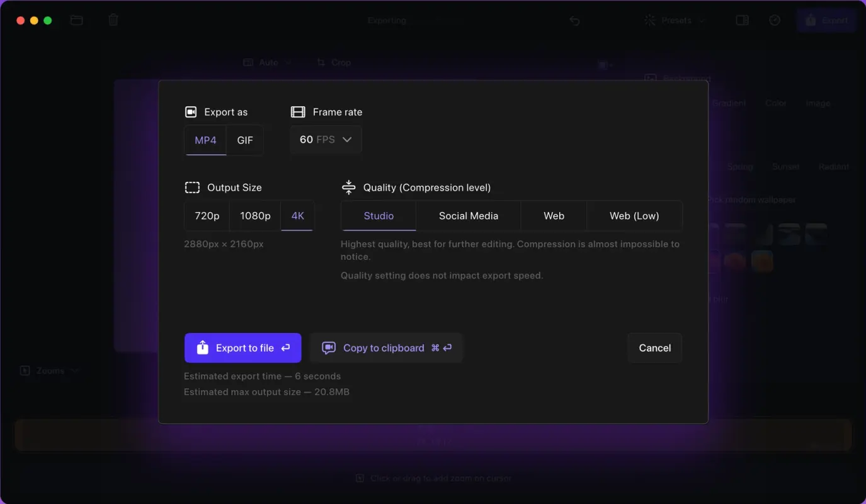Viewport: 866px width, 504px height.
Task: Select MP4 export format
Action: click(x=205, y=140)
